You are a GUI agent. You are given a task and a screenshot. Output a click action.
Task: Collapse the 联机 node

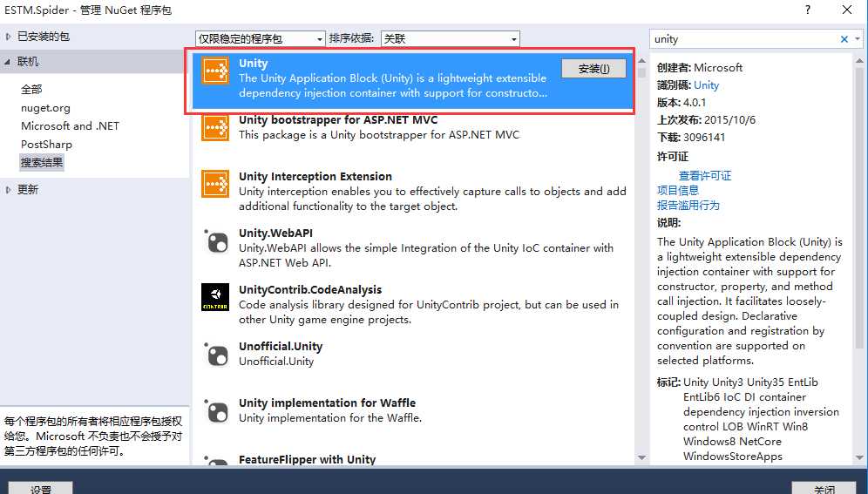[7, 62]
